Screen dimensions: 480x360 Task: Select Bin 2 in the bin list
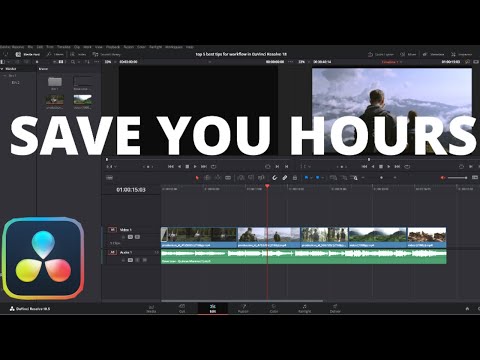coord(16,83)
